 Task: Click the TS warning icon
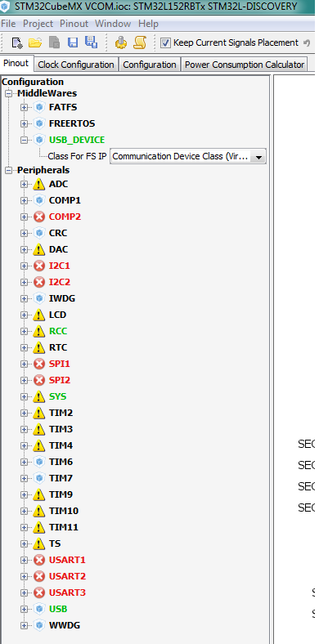point(39,543)
